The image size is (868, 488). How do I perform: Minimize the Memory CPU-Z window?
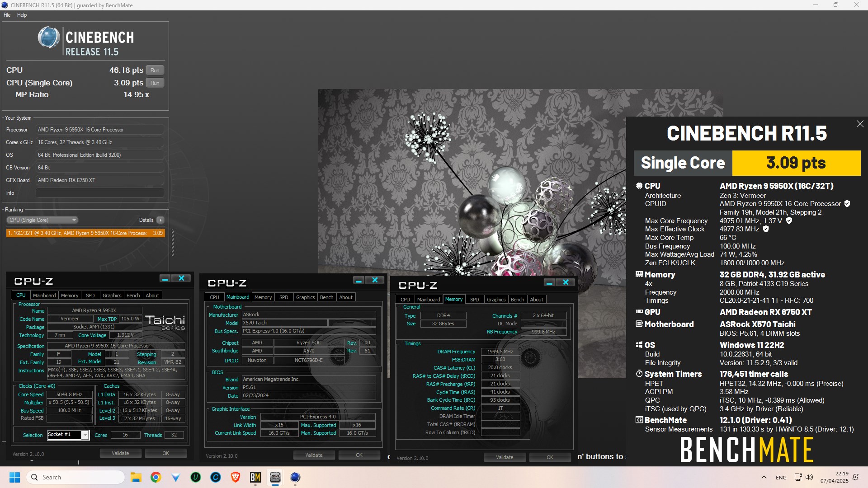(549, 283)
